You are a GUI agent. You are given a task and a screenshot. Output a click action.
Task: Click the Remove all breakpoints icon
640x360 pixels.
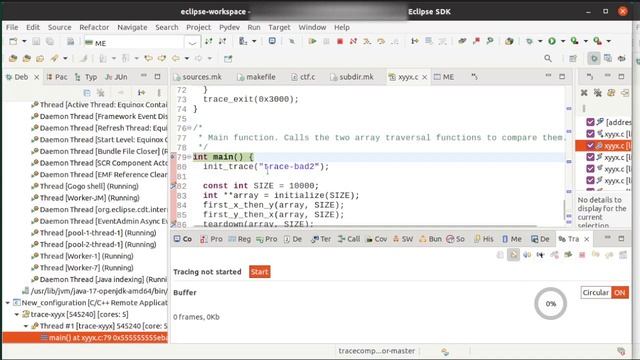[598, 93]
